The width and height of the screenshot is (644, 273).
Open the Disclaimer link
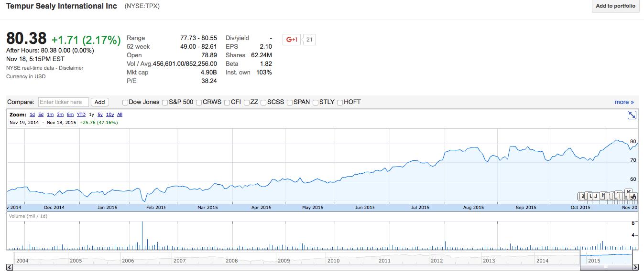click(71, 68)
